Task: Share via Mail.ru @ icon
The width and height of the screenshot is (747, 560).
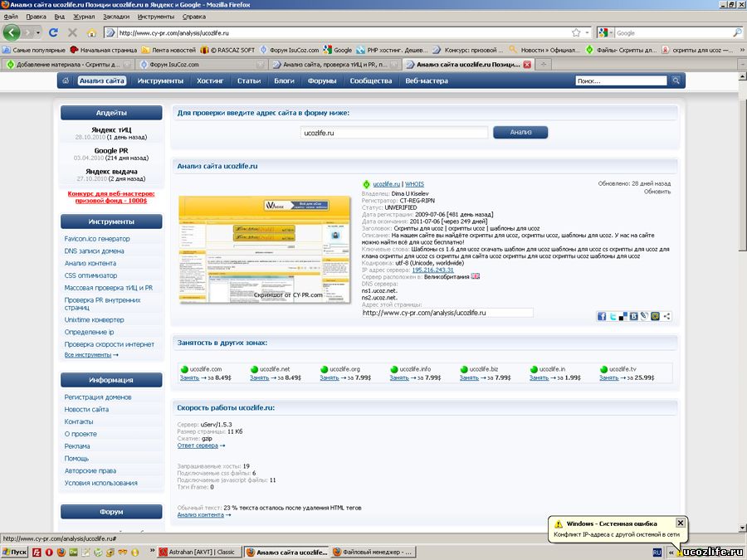Action: [x=655, y=316]
